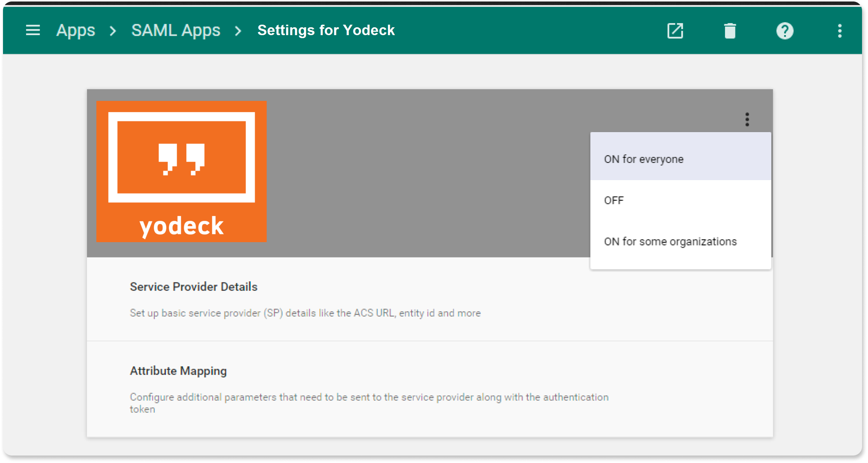
Task: Expand Service Provider Details section
Action: pyautogui.click(x=193, y=287)
